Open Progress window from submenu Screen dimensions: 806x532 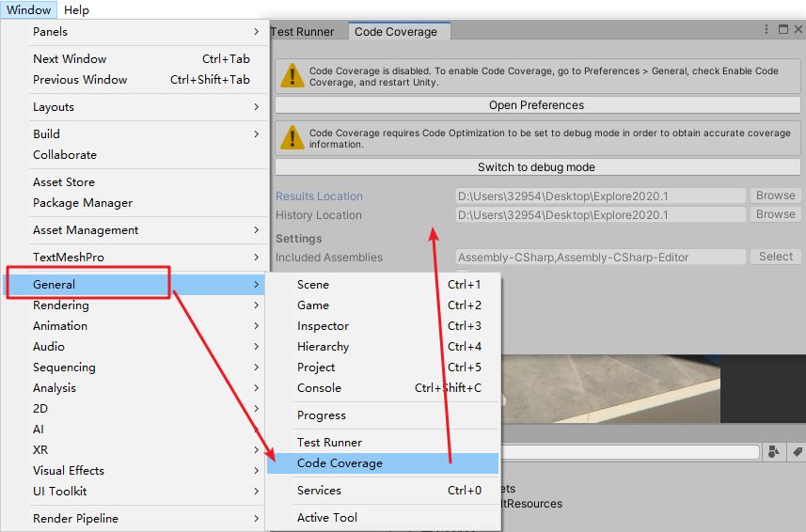click(x=383, y=415)
